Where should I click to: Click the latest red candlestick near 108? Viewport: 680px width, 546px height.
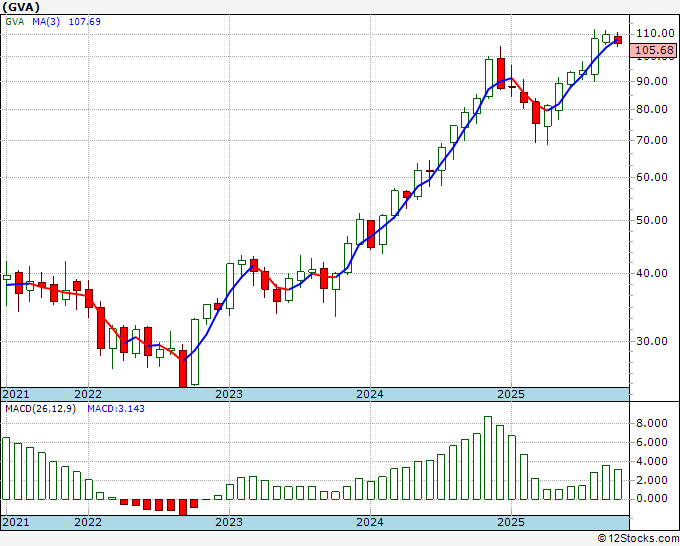(x=618, y=40)
